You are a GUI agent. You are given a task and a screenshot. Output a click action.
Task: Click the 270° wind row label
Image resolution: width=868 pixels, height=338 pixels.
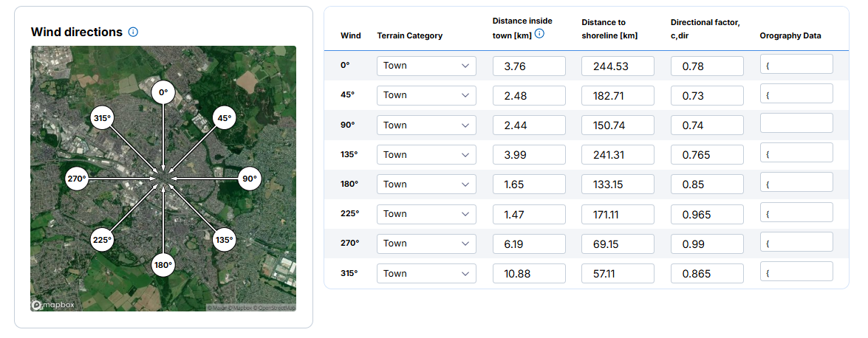click(350, 243)
